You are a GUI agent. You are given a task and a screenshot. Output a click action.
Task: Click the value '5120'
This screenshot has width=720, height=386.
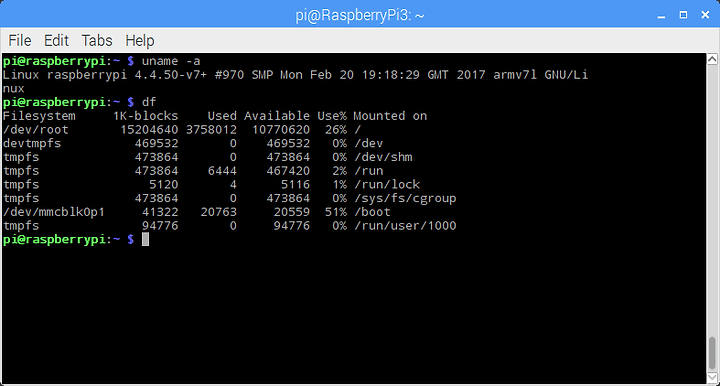click(x=163, y=185)
